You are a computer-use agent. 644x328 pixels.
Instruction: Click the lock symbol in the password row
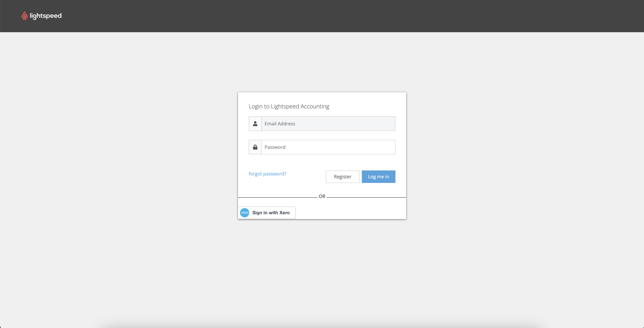point(255,147)
